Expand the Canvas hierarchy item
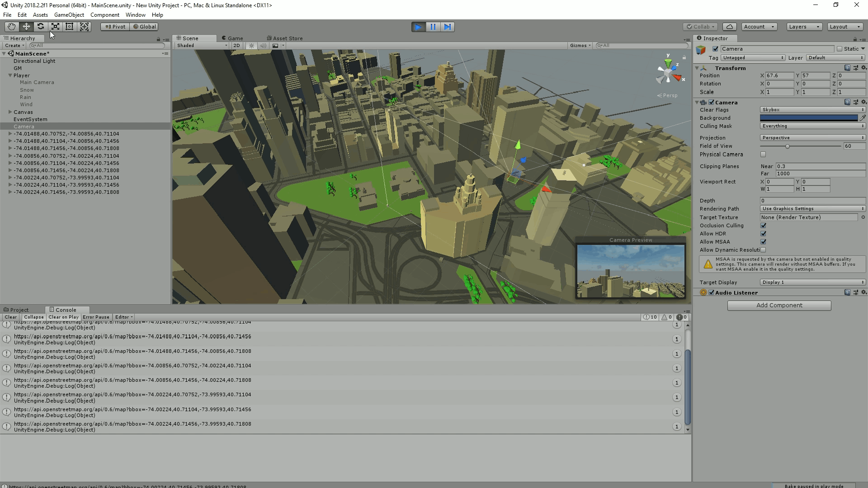 (x=10, y=112)
